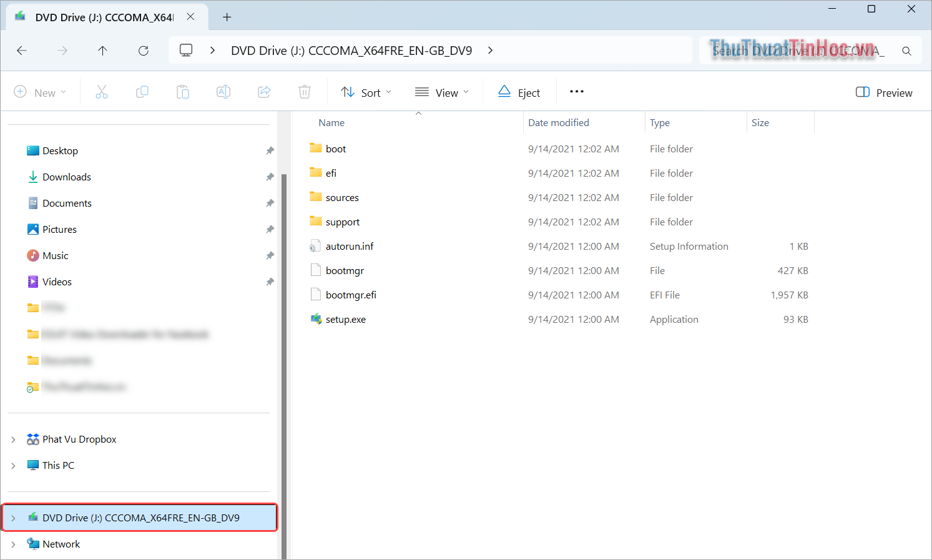Viewport: 932px width, 560px height.
Task: Click the This PC monitor icon in address bar
Action: (186, 51)
